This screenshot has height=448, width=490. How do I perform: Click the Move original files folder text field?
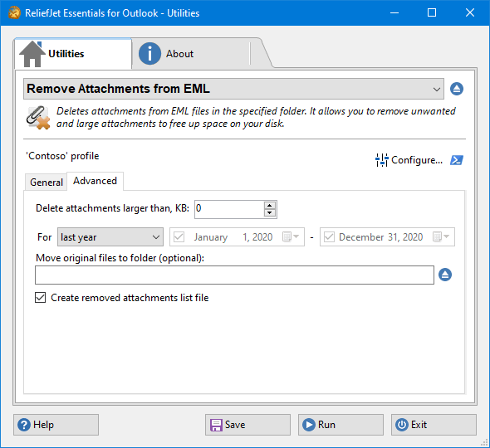pyautogui.click(x=234, y=275)
